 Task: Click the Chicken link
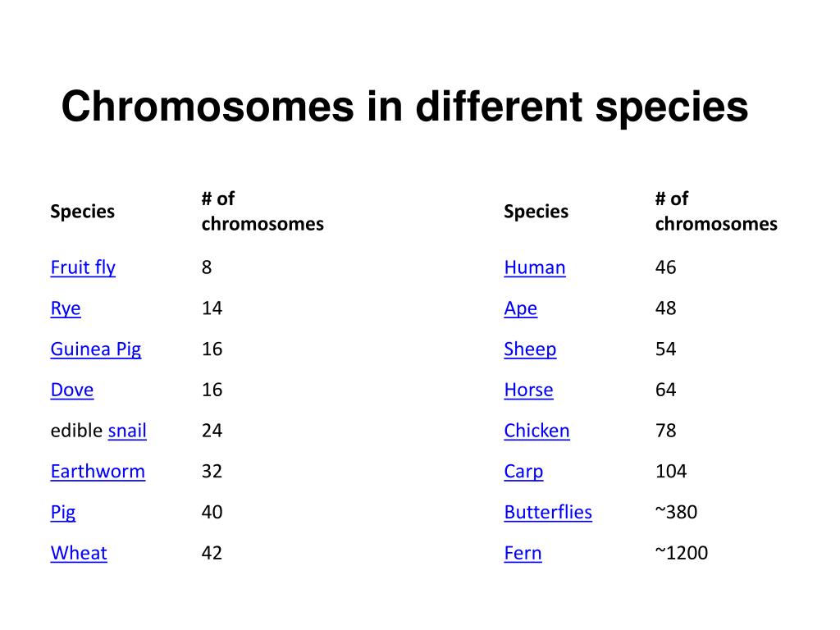(x=536, y=430)
